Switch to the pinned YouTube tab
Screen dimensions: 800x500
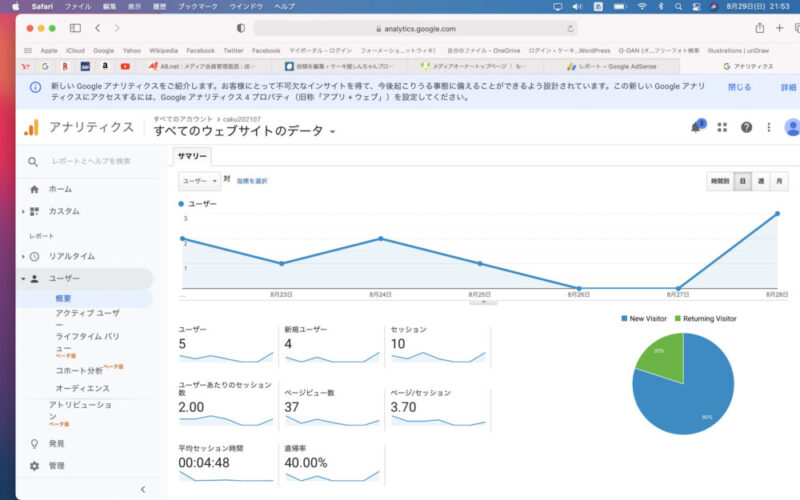coord(125,66)
